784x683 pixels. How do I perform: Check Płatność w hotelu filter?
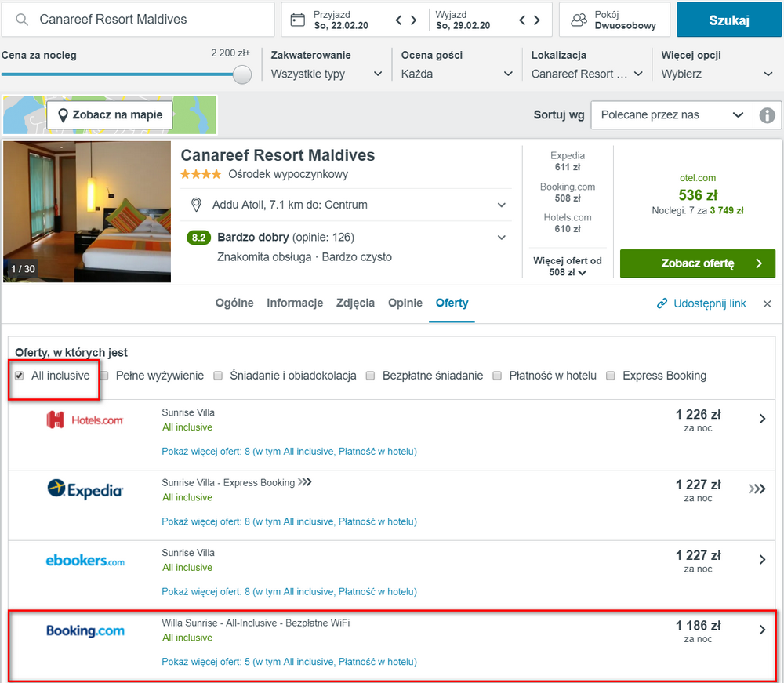[497, 376]
